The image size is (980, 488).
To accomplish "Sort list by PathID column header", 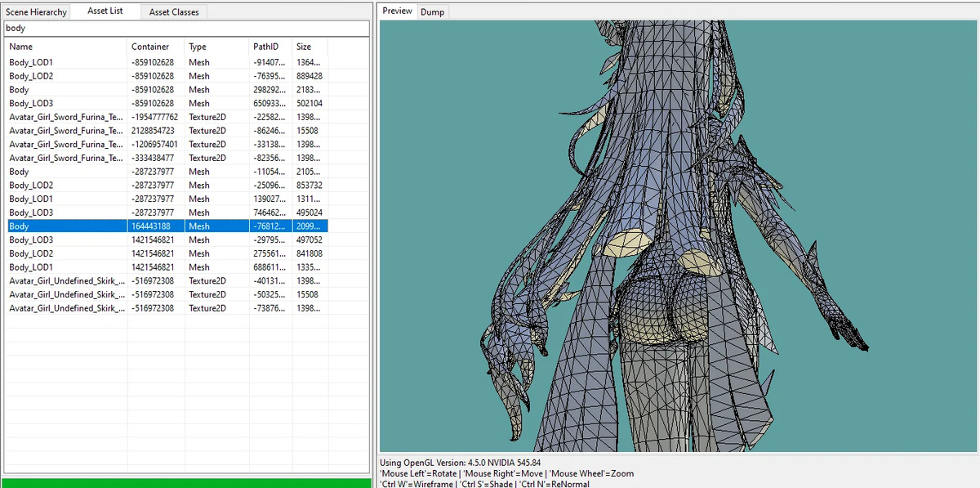I will click(269, 47).
